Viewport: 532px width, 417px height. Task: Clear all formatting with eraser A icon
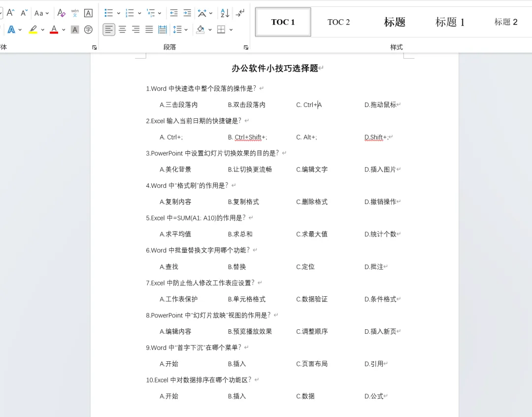[x=61, y=13]
